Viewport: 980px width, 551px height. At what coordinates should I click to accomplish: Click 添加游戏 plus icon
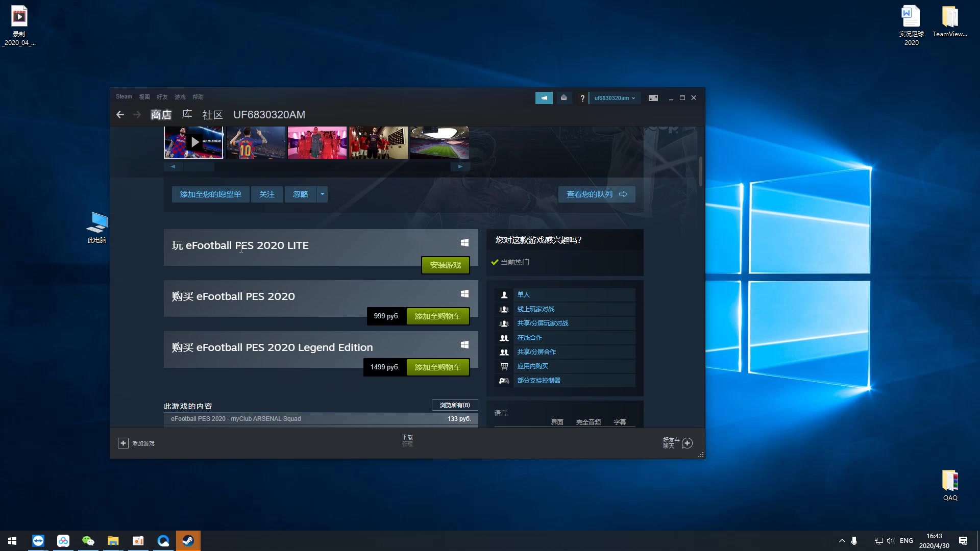[123, 443]
